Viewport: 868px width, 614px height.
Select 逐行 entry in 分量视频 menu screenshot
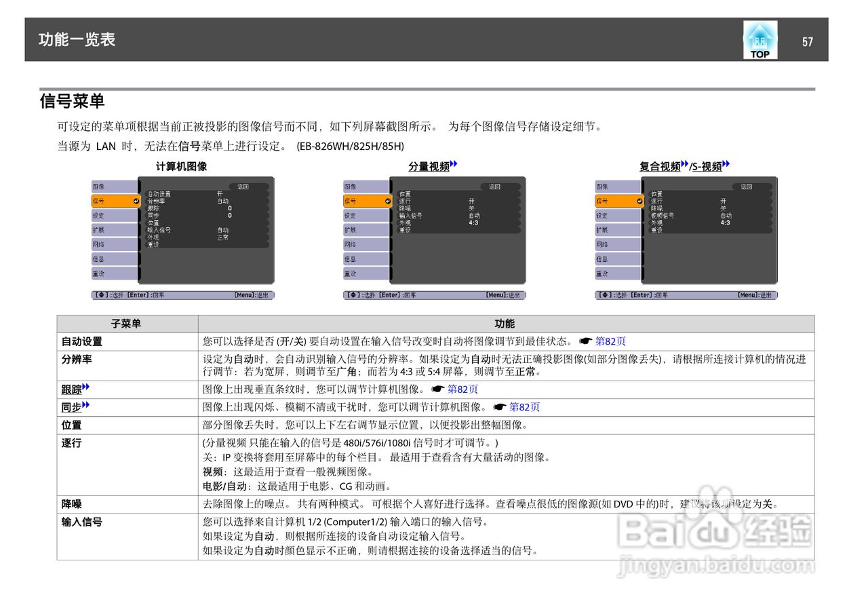458,201
